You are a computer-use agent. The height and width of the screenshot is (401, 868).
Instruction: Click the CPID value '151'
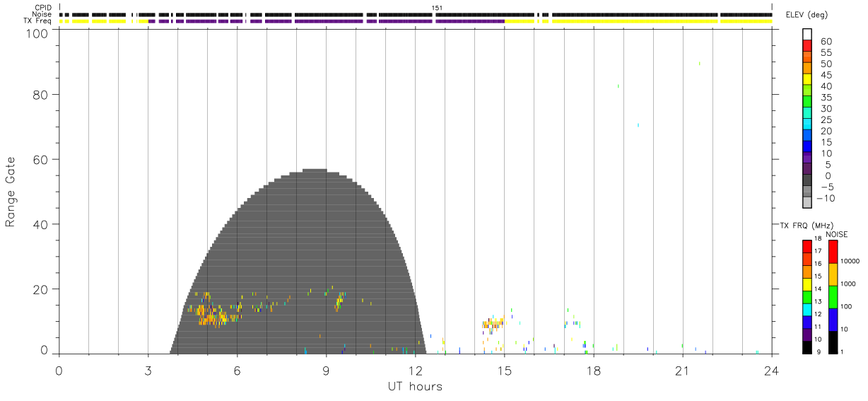tap(438, 8)
